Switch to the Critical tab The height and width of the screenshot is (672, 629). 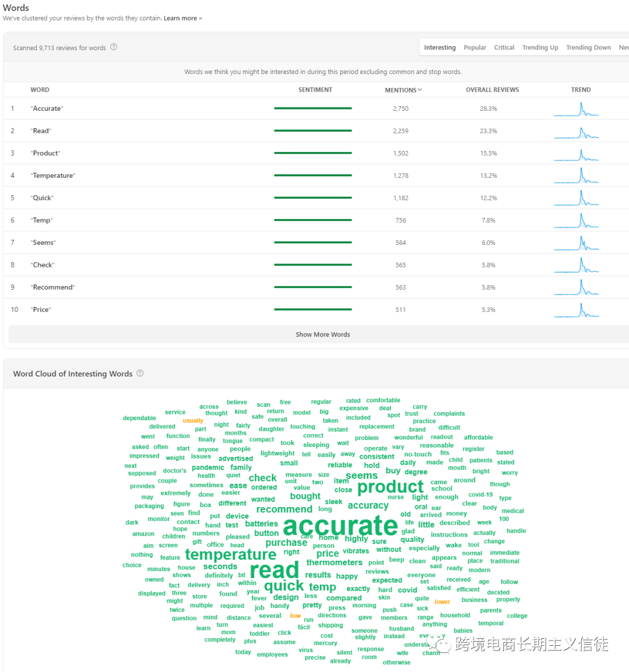[504, 48]
